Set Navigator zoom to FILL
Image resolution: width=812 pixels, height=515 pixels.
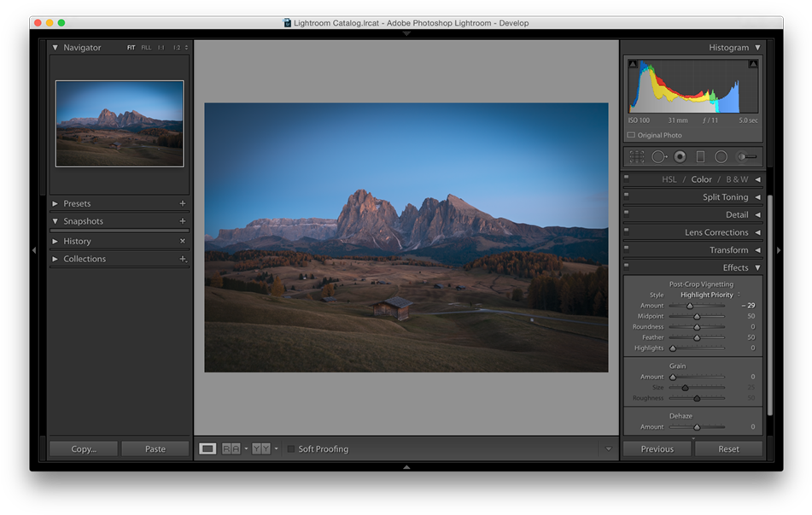(147, 47)
